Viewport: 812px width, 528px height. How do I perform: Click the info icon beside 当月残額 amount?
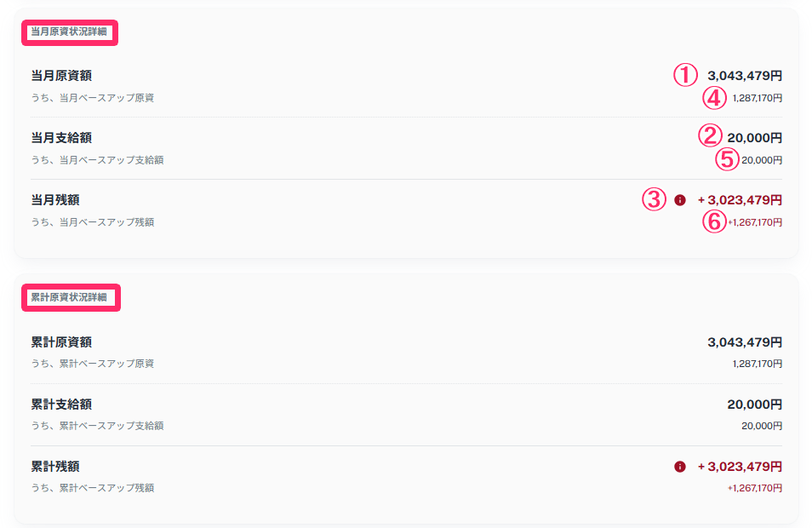[x=680, y=200]
